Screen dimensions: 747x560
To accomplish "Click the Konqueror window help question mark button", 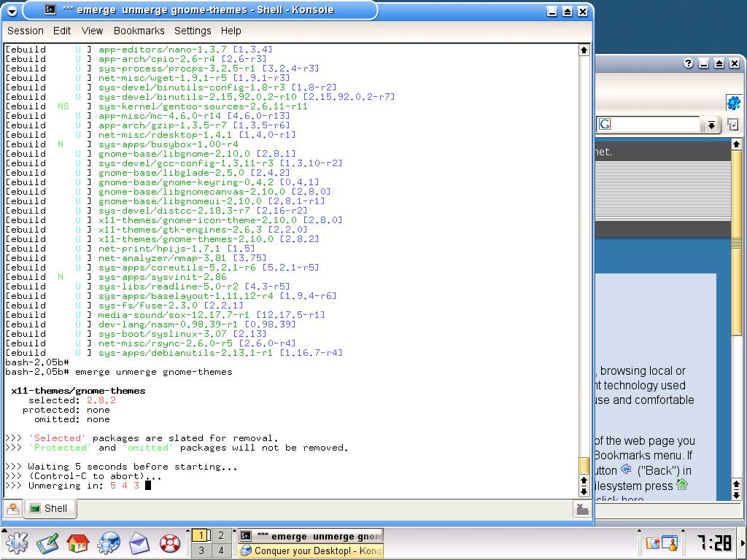I will (688, 63).
